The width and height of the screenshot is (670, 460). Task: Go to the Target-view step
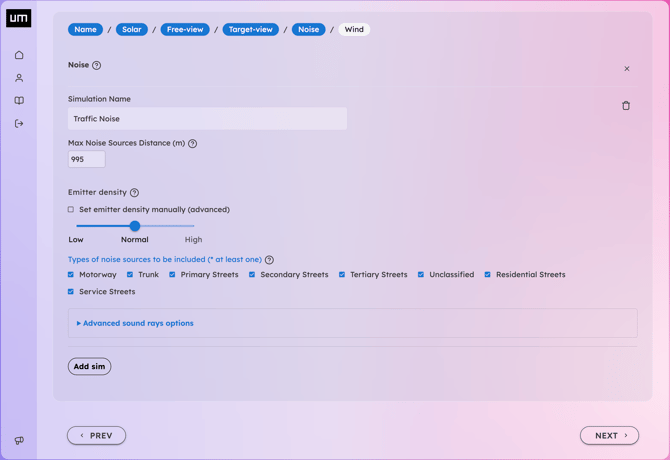coord(250,29)
